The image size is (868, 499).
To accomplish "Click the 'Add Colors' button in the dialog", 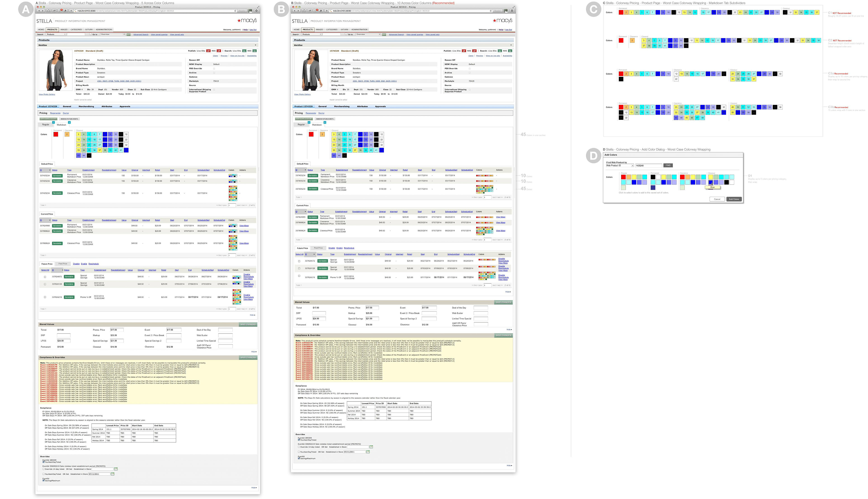I will pyautogui.click(x=734, y=199).
